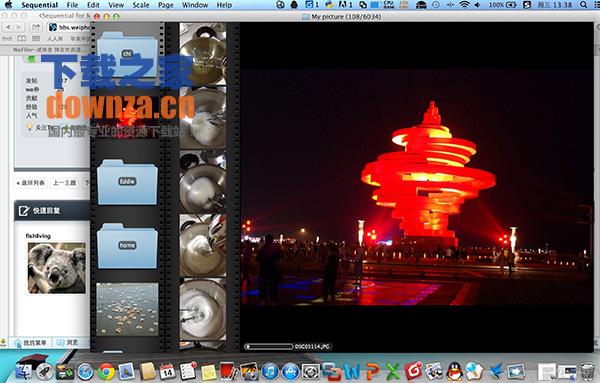Image resolution: width=600 pixels, height=383 pixels.
Task: Open App Store icon in Dock
Action: pyautogui.click(x=290, y=371)
